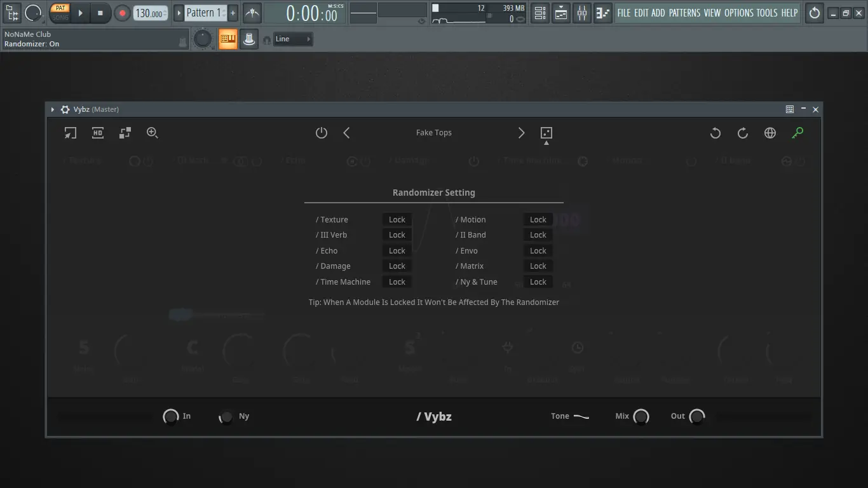
Task: Lock the Damage module
Action: click(x=397, y=266)
